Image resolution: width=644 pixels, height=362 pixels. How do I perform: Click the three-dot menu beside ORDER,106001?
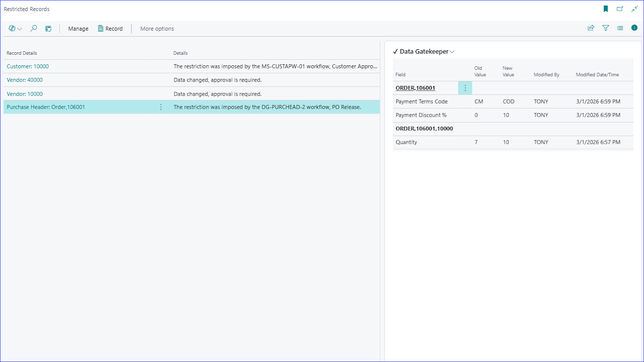tap(465, 88)
